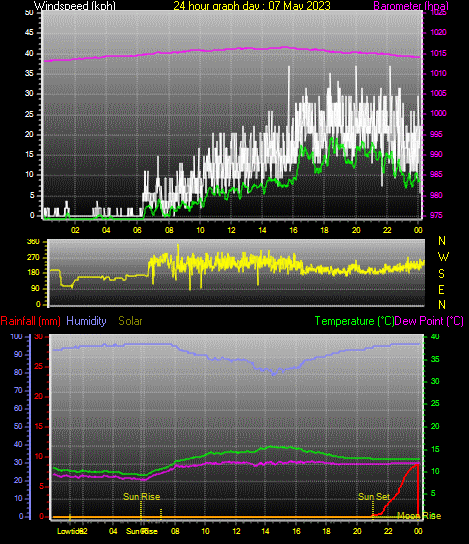The width and height of the screenshot is (469, 544).
Task: Click the "1015" barometer scale value
Action: (x=438, y=53)
